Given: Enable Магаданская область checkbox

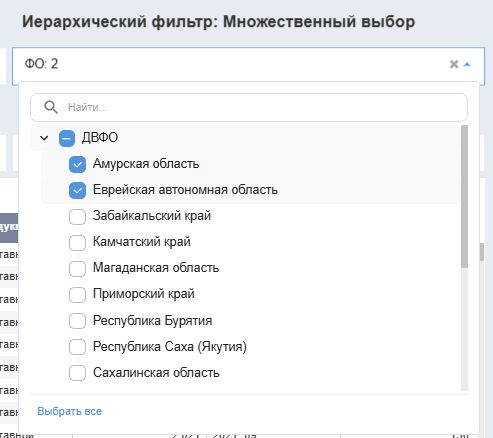Looking at the screenshot, I should pos(77,269).
